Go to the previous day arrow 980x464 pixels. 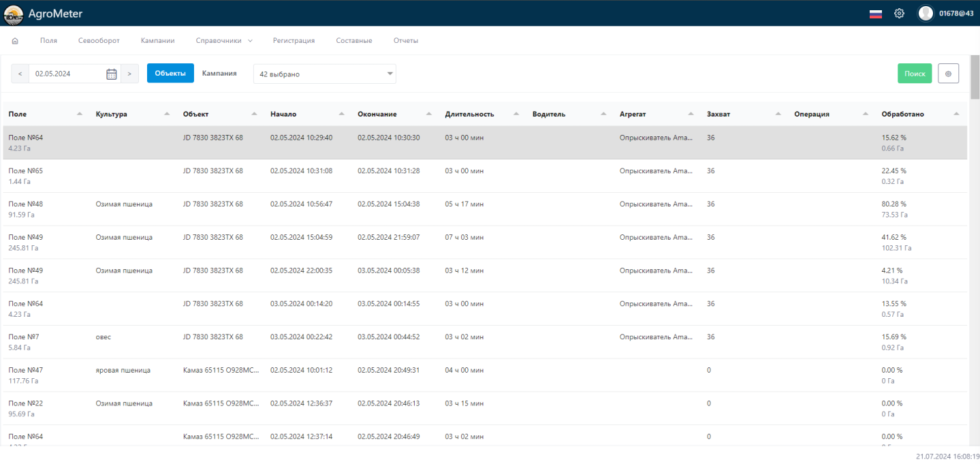tap(20, 74)
